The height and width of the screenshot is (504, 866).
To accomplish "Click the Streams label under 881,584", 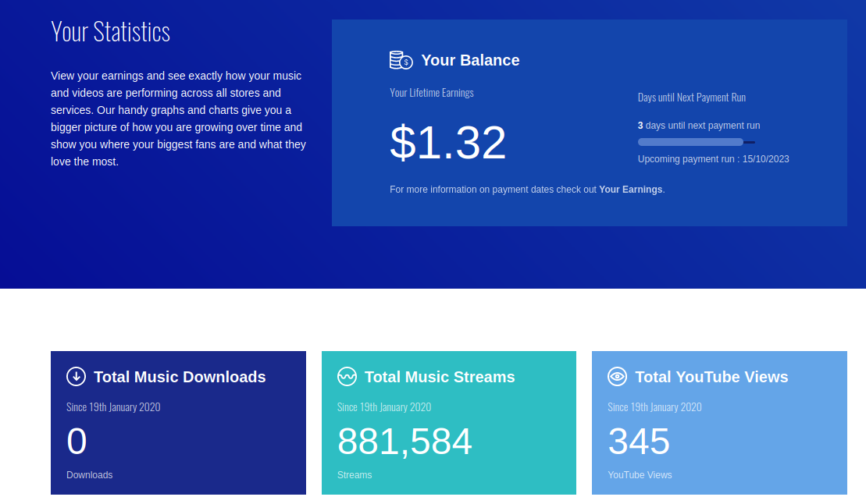I will tap(354, 474).
